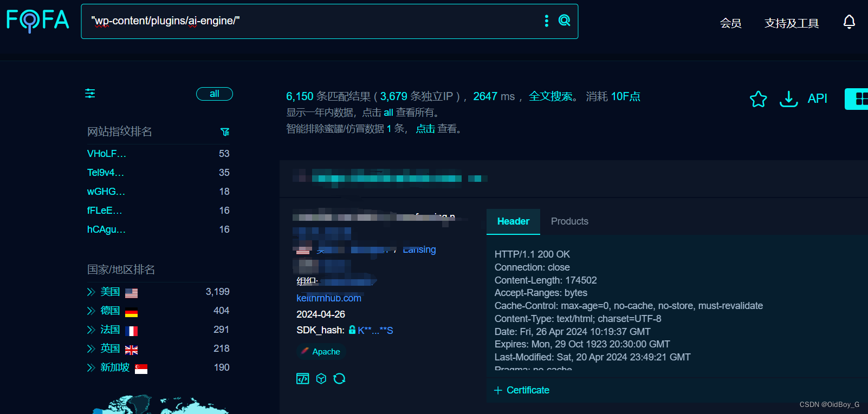Click the 2024-04-26 date text
868x414 pixels.
click(321, 314)
